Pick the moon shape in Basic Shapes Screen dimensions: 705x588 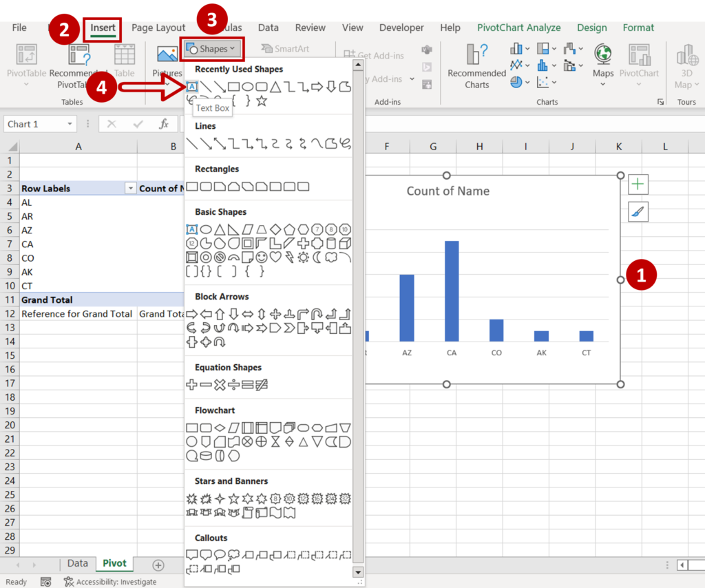pos(317,258)
